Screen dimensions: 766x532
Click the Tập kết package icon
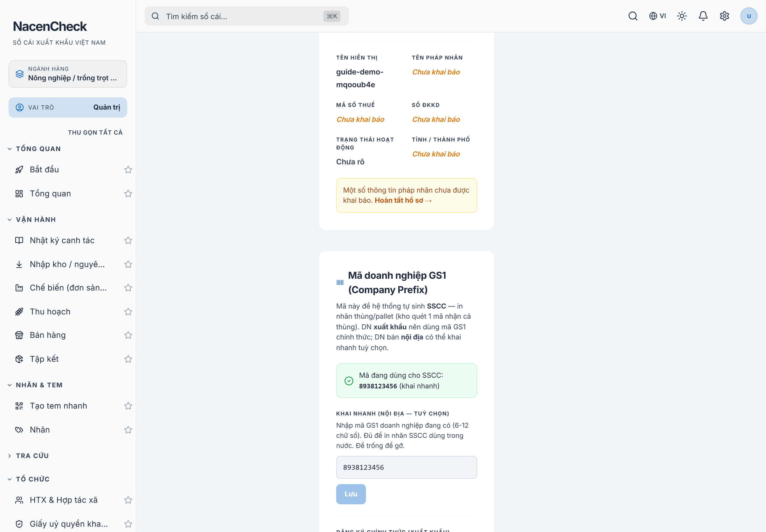coord(19,359)
